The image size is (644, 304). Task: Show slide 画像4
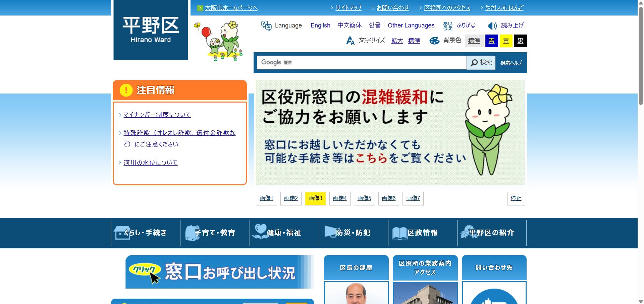[340, 198]
